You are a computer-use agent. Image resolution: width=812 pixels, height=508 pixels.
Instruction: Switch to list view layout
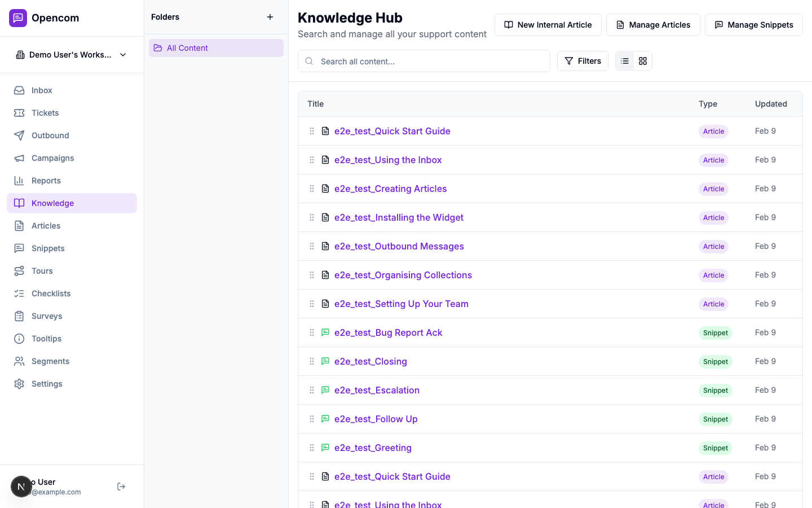624,60
